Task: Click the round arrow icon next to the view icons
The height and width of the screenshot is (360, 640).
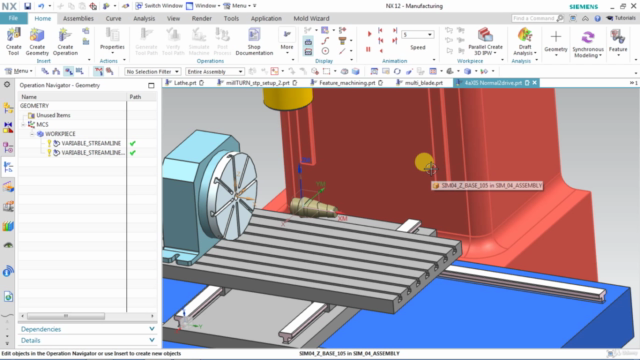Action: coord(397,71)
